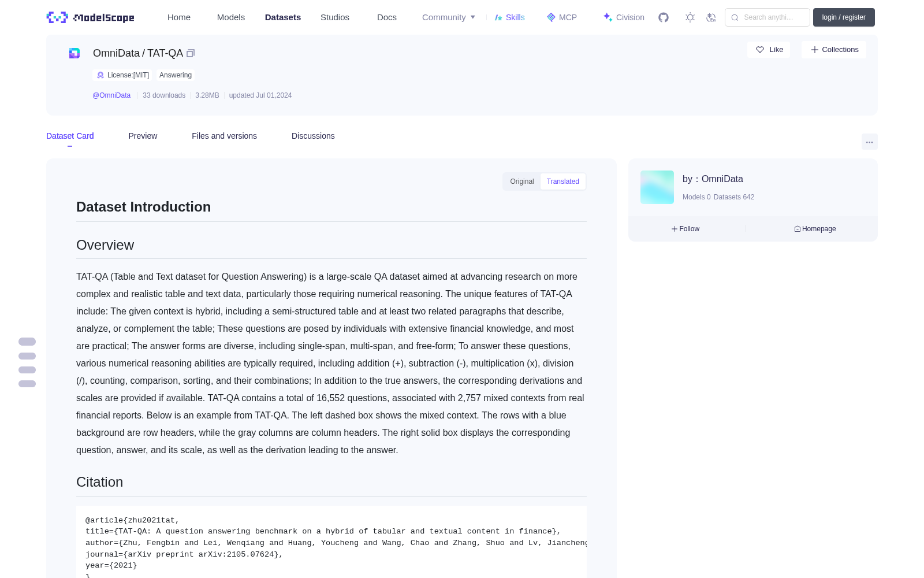924x578 pixels.
Task: Go to the Models page
Action: click(231, 17)
